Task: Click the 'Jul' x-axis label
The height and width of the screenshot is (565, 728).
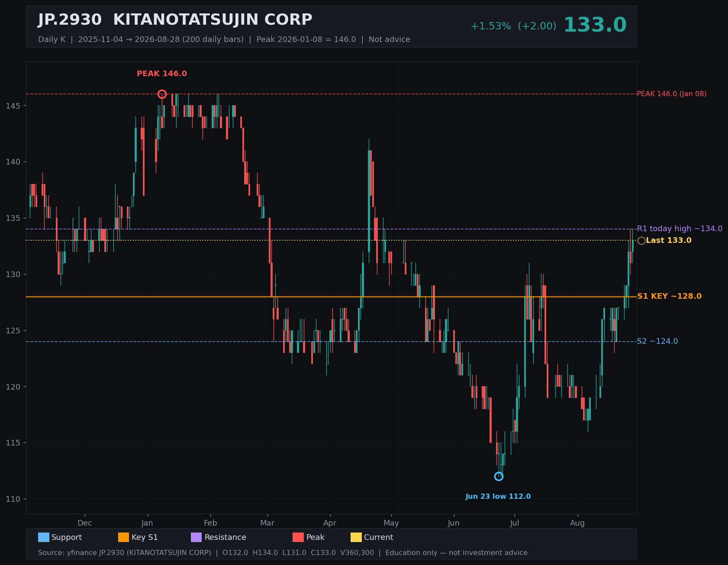Action: tap(515, 523)
